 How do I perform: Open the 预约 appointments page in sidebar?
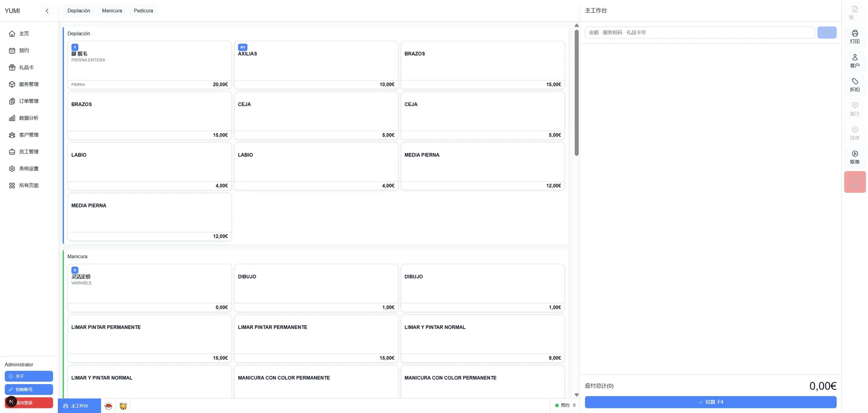(29, 51)
